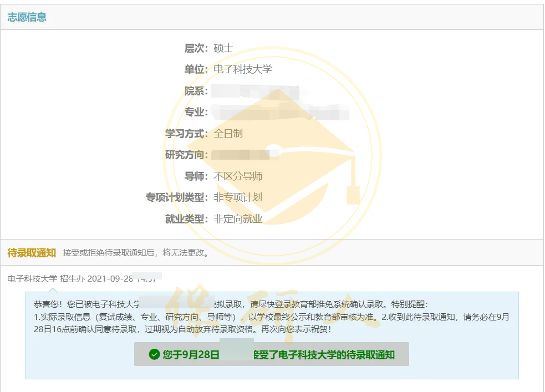The image size is (545, 392).
Task: Click the 专项计划类型 value 非专项计划
Action: point(238,197)
